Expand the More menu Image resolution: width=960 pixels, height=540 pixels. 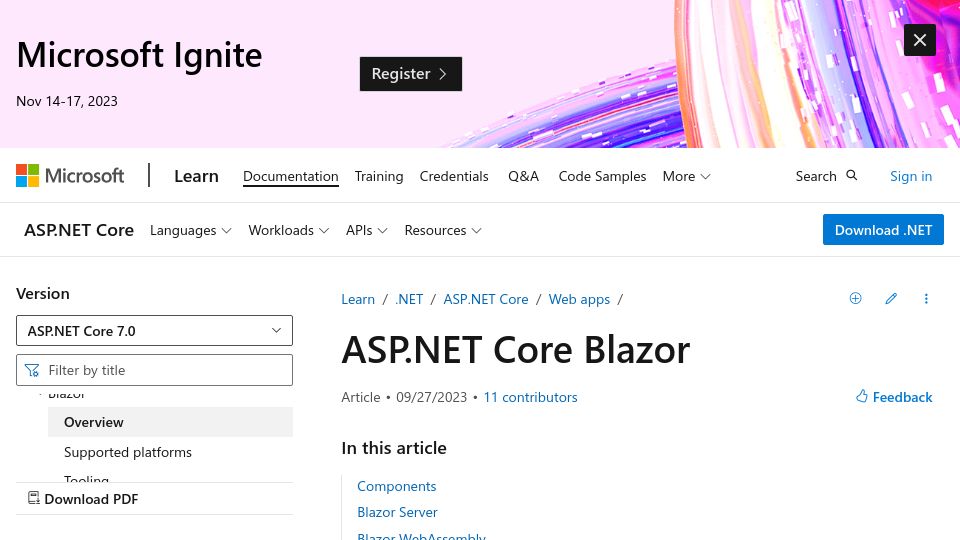[x=686, y=176]
